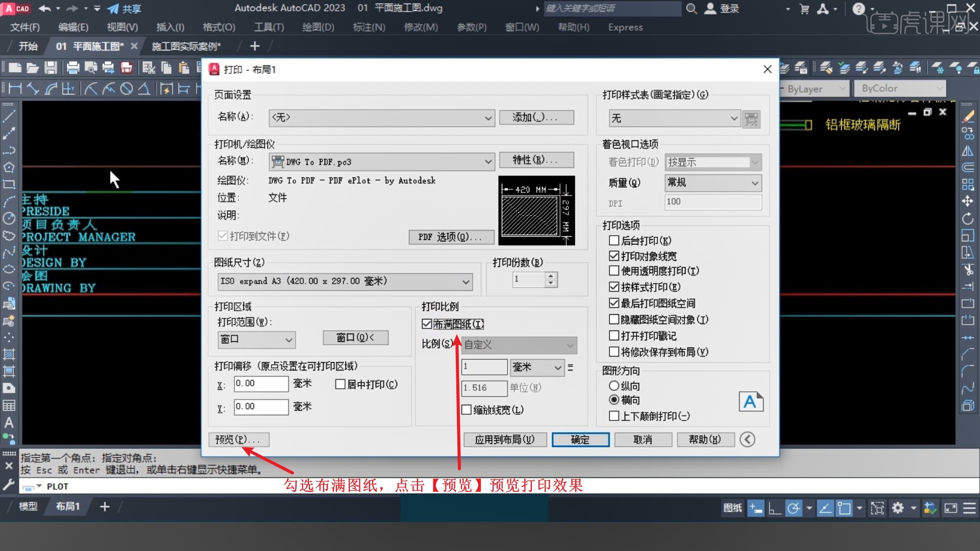Open customization menu icon in status bar

tap(969, 508)
